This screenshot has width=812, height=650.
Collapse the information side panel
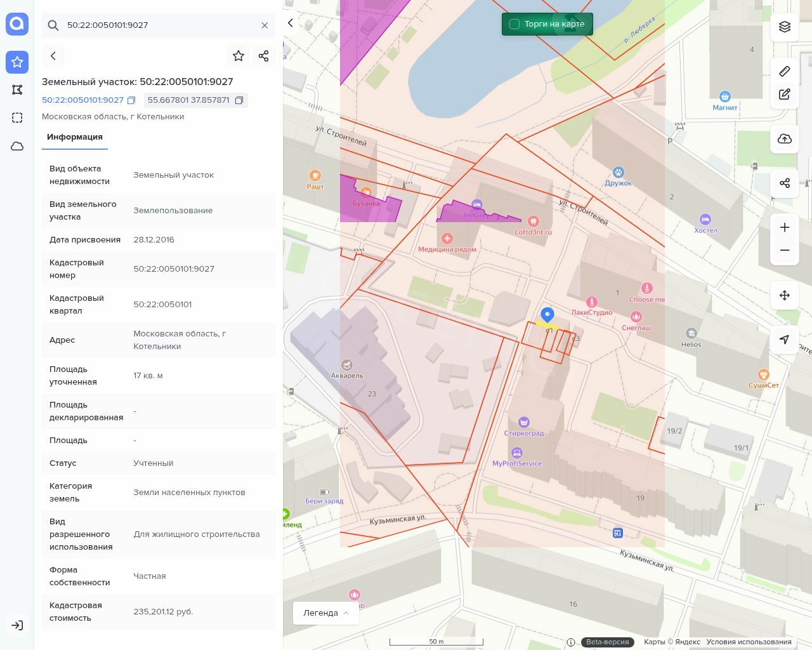click(291, 23)
